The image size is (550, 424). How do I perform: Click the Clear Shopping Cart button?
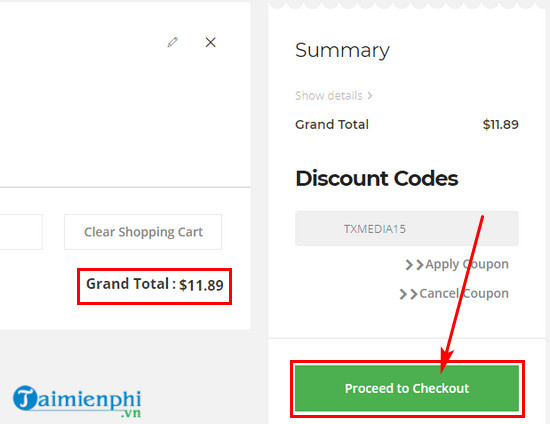tap(143, 232)
